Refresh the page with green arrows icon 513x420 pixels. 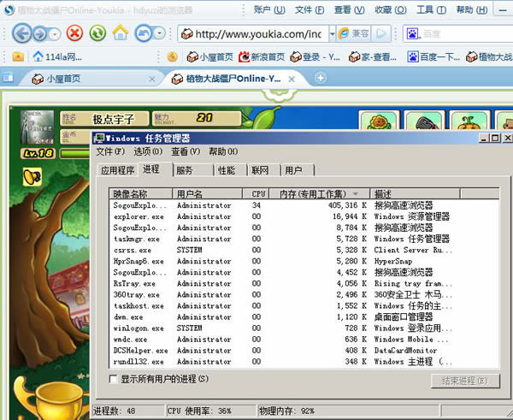click(97, 33)
